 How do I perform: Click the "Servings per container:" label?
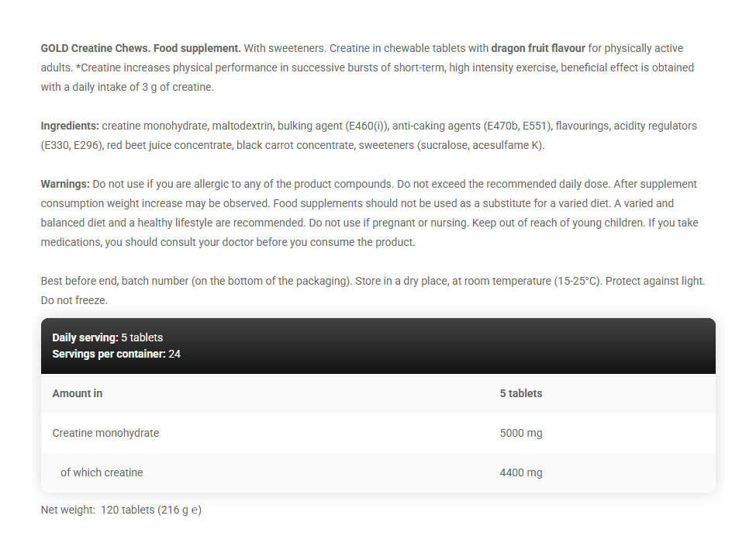coord(109,354)
